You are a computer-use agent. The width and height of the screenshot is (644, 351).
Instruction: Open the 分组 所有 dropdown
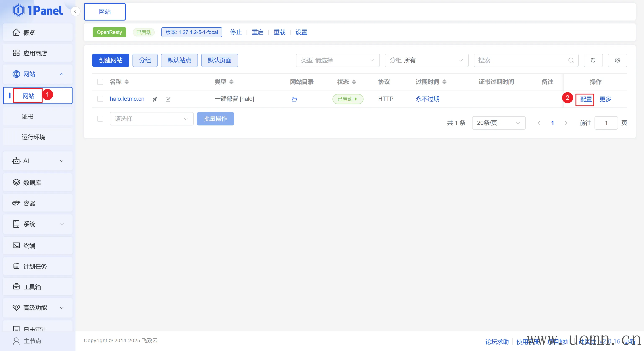point(426,60)
